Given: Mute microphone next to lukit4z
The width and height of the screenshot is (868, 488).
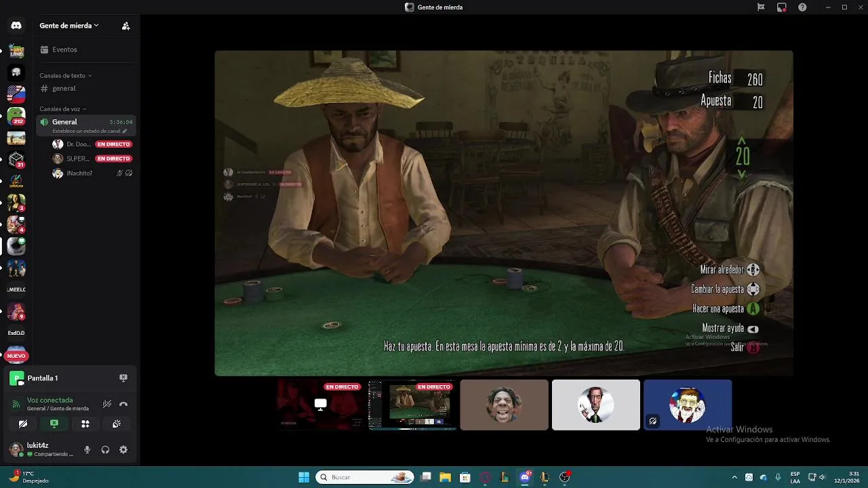Looking at the screenshot, I should tap(87, 449).
